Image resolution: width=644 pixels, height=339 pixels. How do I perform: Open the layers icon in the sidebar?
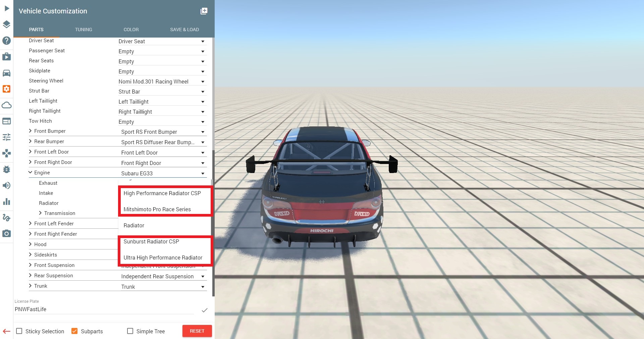(x=7, y=24)
